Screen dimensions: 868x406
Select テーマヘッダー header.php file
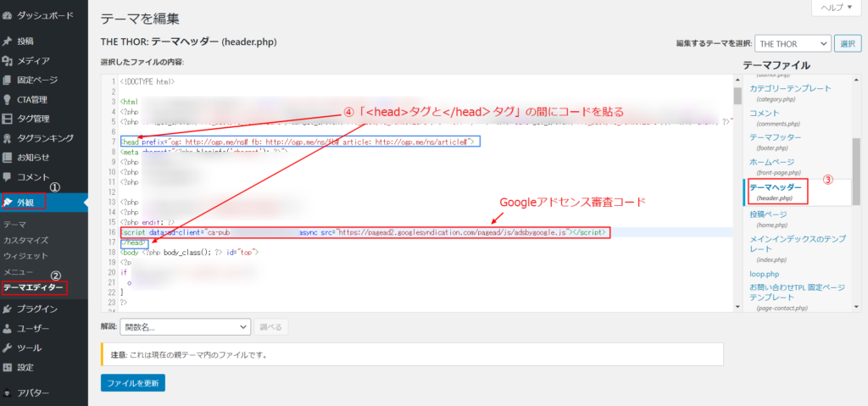(775, 192)
